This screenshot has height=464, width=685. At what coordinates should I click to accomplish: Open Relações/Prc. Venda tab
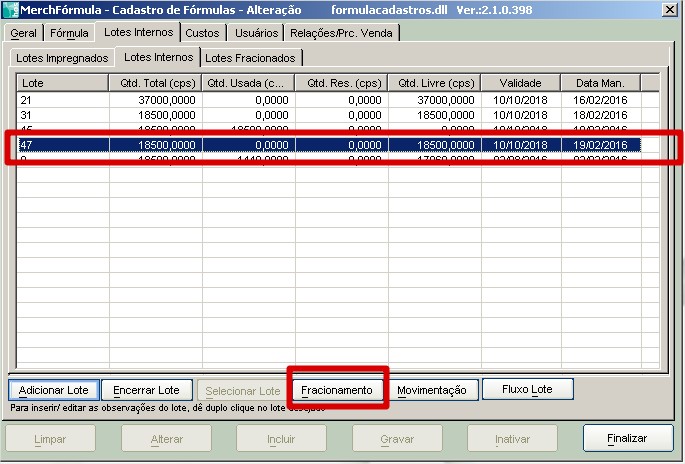coord(341,33)
